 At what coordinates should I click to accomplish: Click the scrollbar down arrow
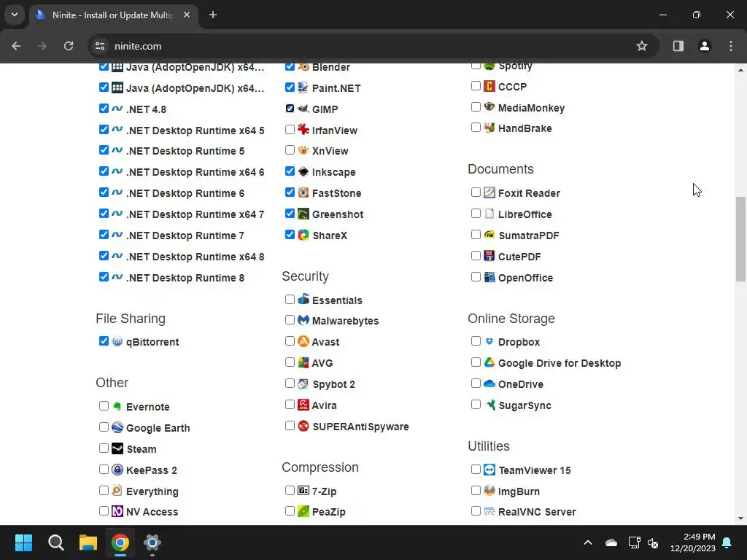click(740, 518)
